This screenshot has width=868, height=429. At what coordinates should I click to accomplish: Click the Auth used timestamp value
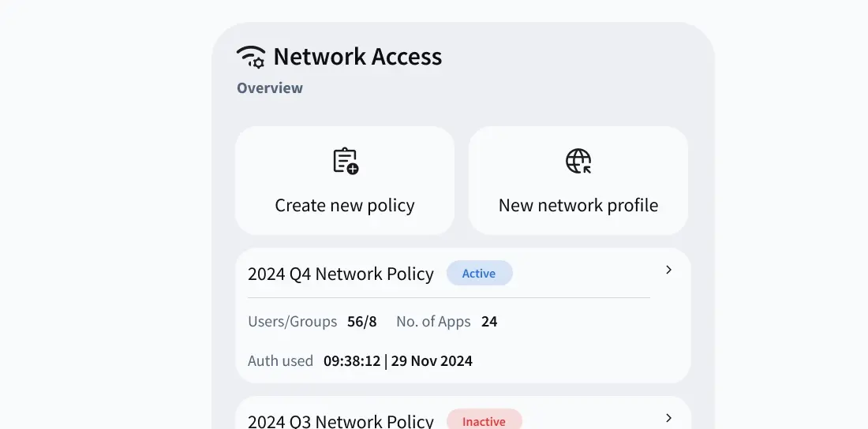tap(398, 361)
